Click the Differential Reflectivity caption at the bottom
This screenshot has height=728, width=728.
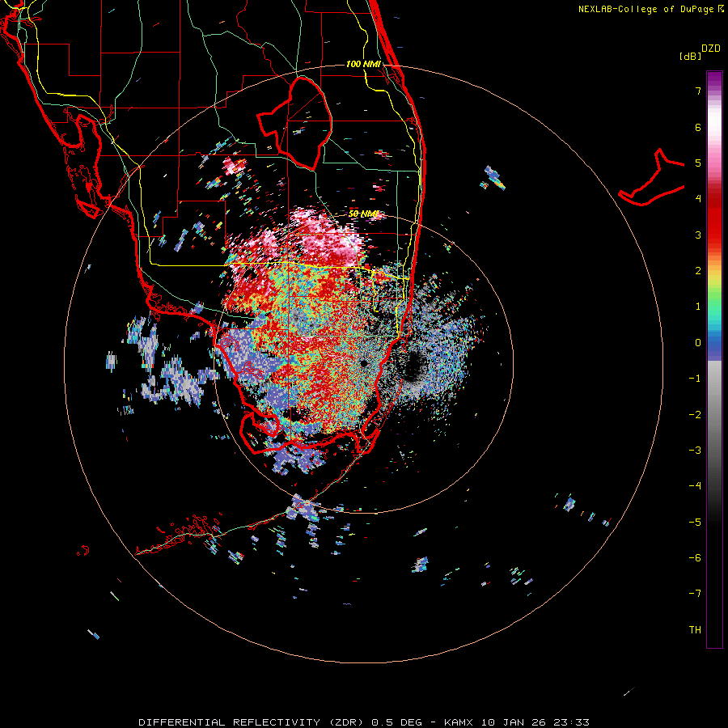364,722
